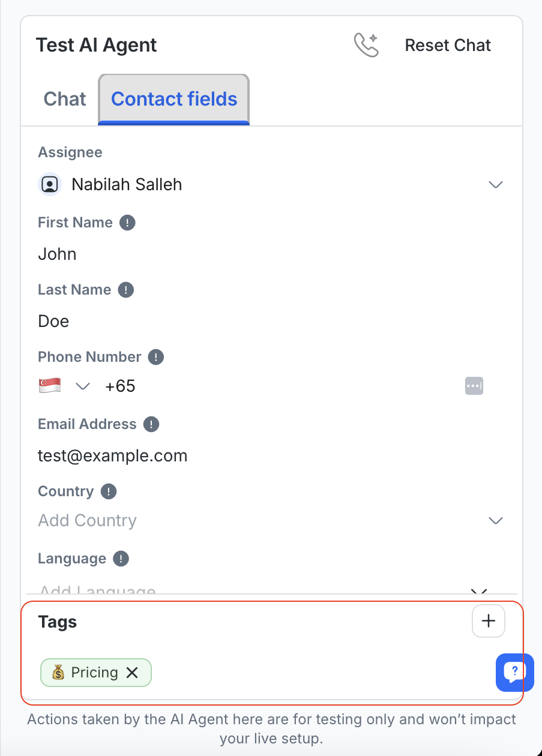Switch to the Chat tab
542x756 pixels.
(x=65, y=99)
